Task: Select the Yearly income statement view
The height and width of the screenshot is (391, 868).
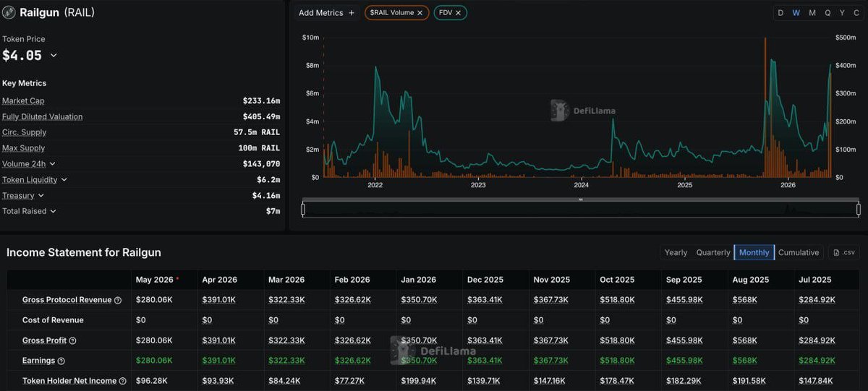Action: point(676,252)
